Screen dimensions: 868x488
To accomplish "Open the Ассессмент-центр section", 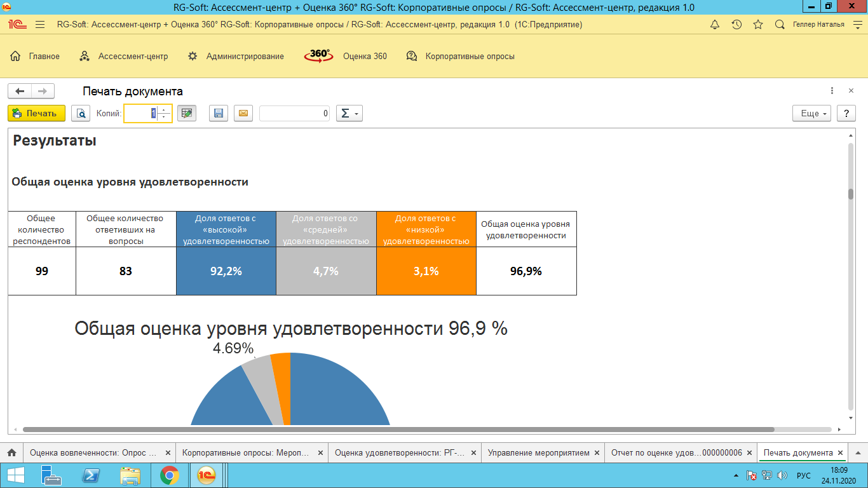I will click(124, 57).
